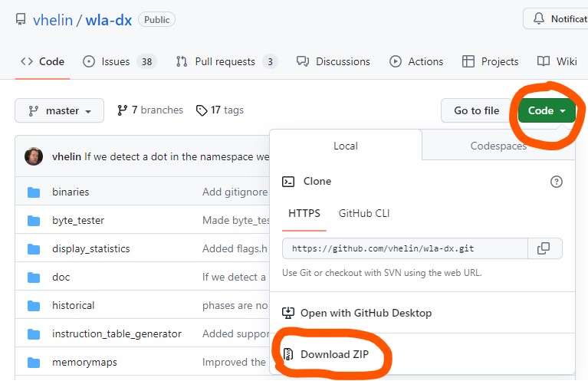588x381 pixels.
Task: Choose the GitHub CLI clone option
Action: 364,213
